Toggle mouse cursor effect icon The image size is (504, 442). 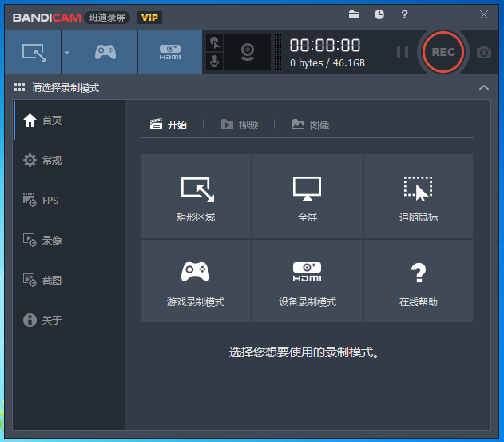[214, 43]
